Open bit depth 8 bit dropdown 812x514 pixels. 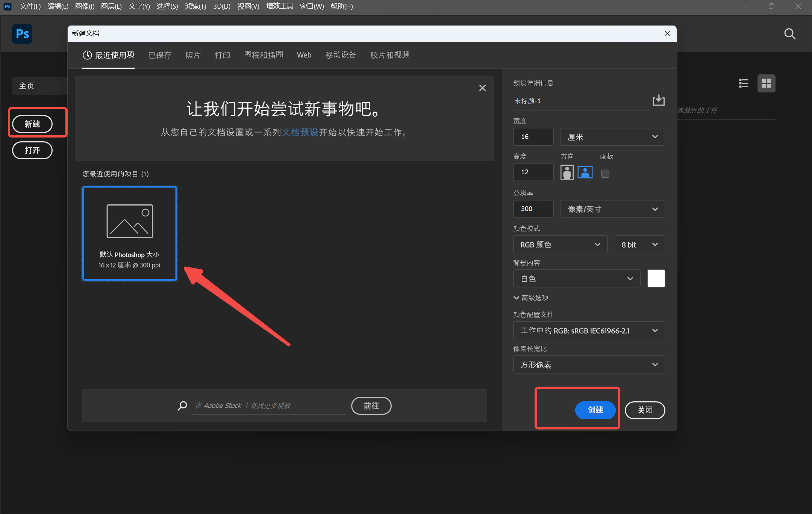[x=640, y=245]
